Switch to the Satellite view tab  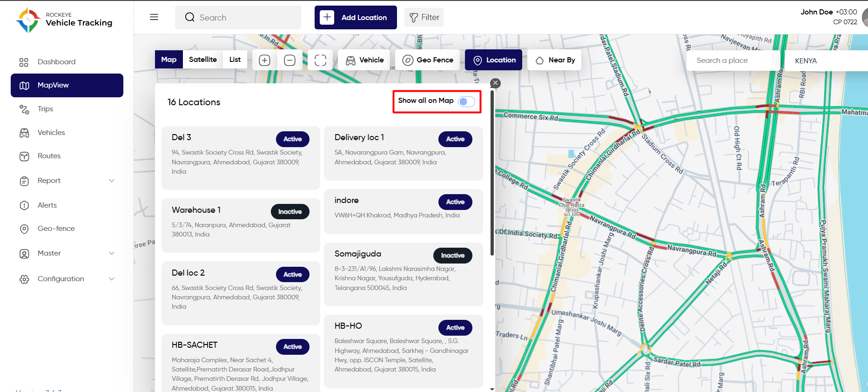pos(203,60)
